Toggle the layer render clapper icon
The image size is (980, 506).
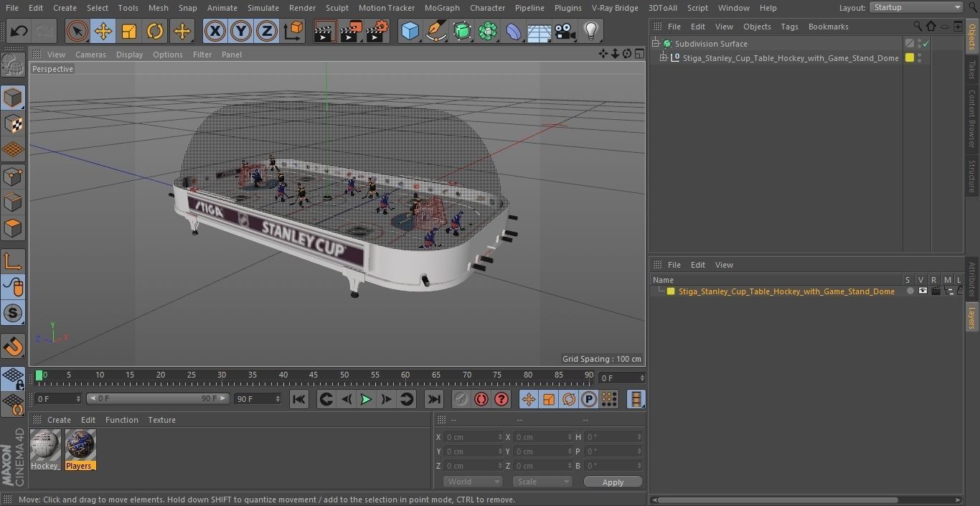(x=936, y=291)
